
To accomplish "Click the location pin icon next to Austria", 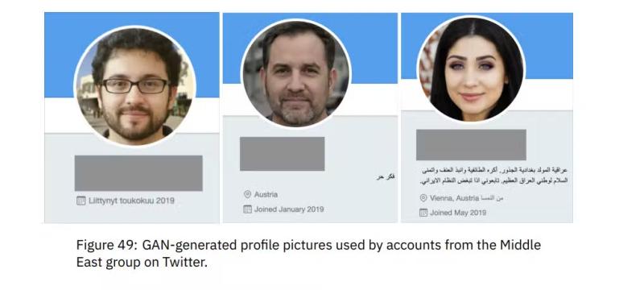I will tap(247, 194).
